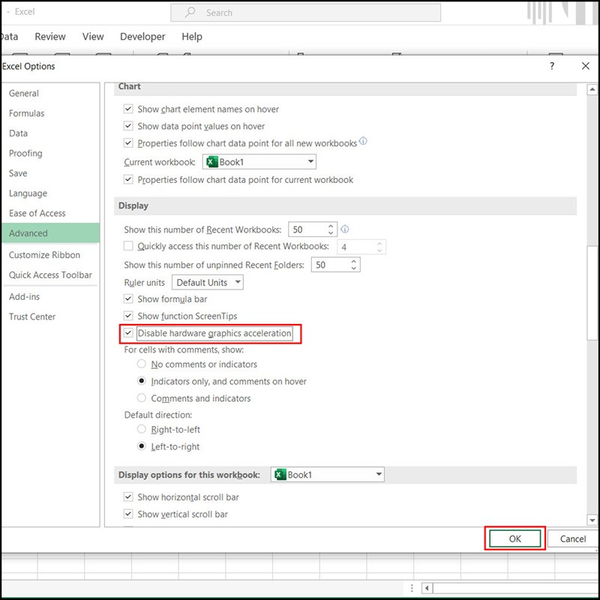Click info icon next to chart properties option
The image size is (600, 600).
coord(363,142)
